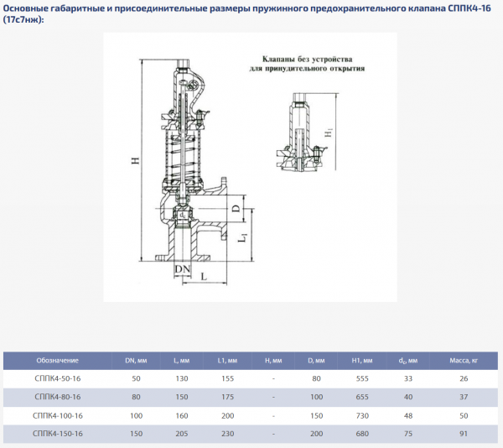Click the H1 value 730 cell
The height and width of the screenshot is (448, 503).
click(x=362, y=415)
